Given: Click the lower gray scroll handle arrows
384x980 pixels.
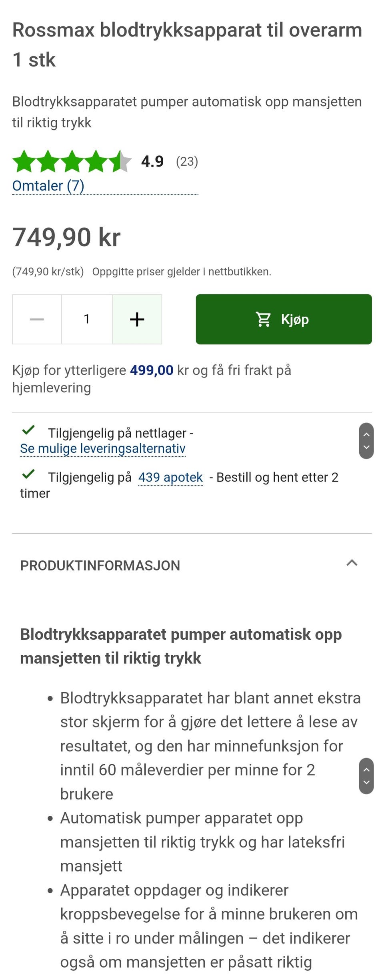Looking at the screenshot, I should tap(366, 776).
